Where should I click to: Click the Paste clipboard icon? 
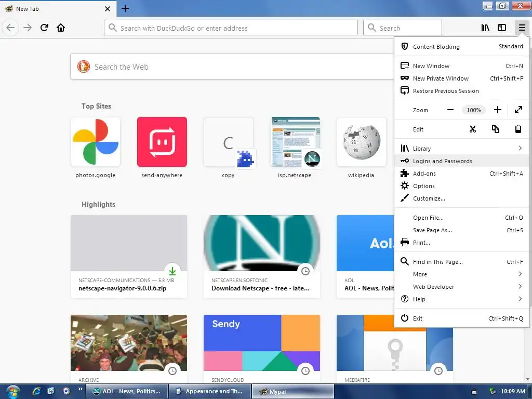click(x=518, y=129)
